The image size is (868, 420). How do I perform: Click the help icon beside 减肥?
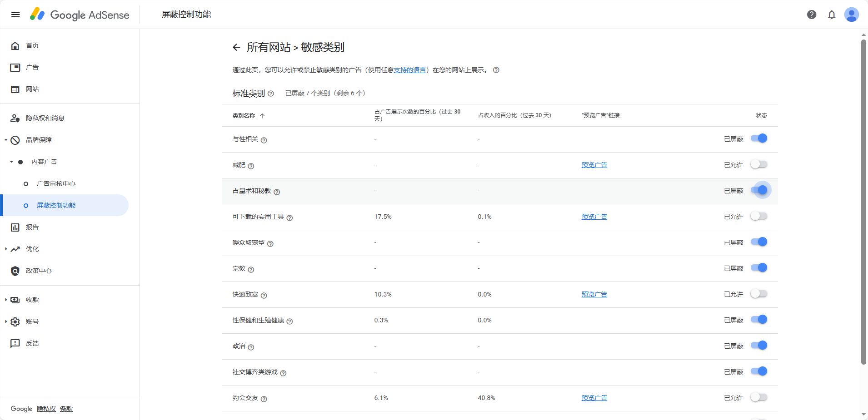(251, 166)
